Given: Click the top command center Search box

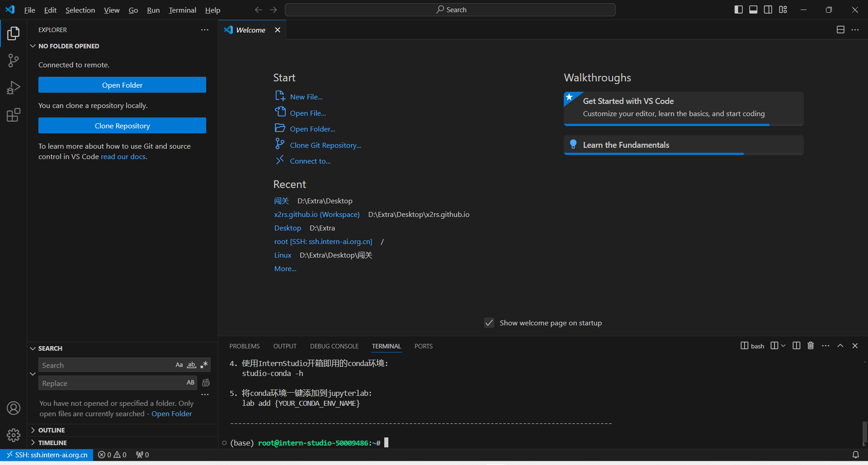Looking at the screenshot, I should tap(450, 9).
